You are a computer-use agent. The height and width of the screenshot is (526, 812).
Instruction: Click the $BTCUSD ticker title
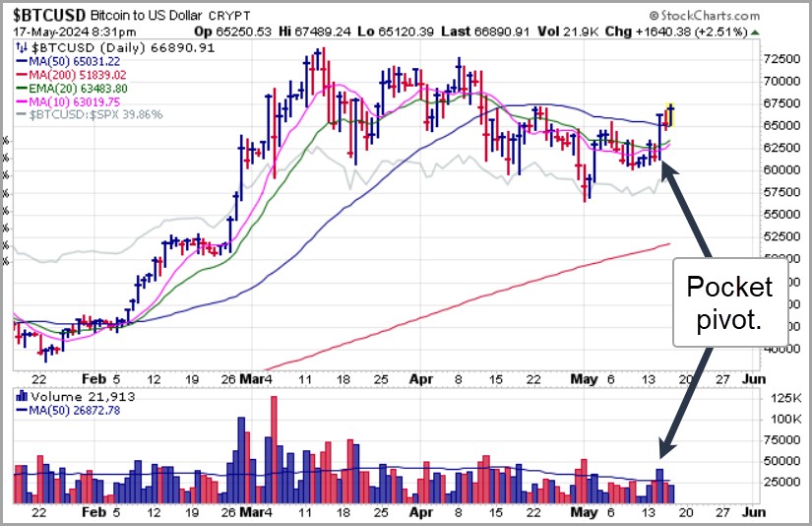point(49,15)
